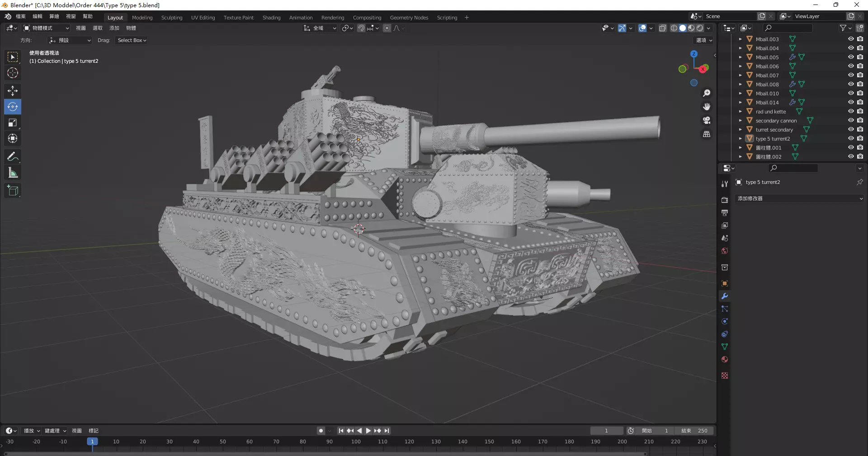Open the Object Data mesh properties tab
The height and width of the screenshot is (456, 868).
725,347
